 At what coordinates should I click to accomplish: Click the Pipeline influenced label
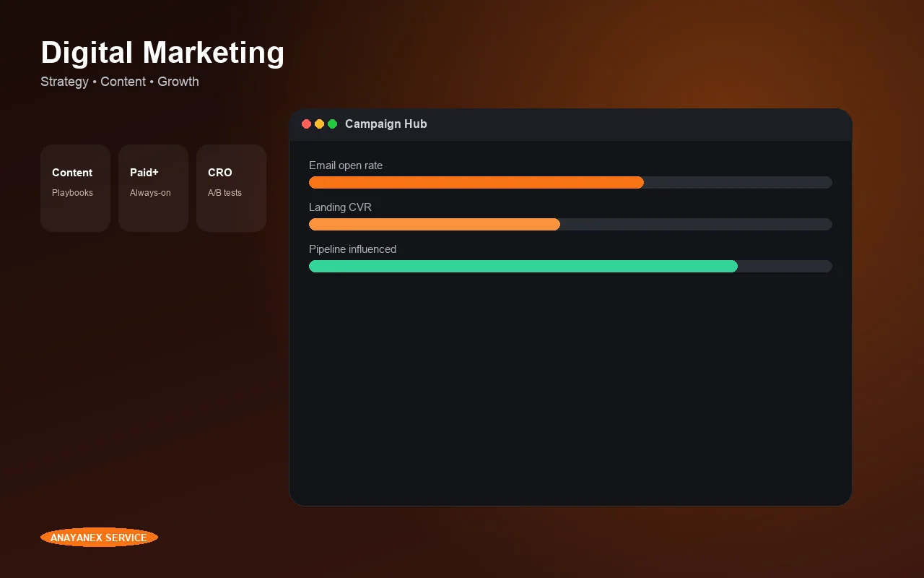click(352, 249)
